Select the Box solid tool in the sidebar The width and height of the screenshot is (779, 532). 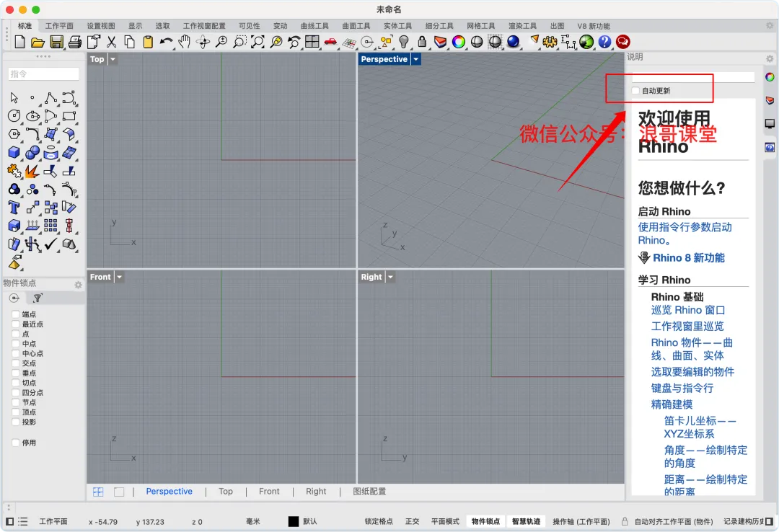(14, 153)
